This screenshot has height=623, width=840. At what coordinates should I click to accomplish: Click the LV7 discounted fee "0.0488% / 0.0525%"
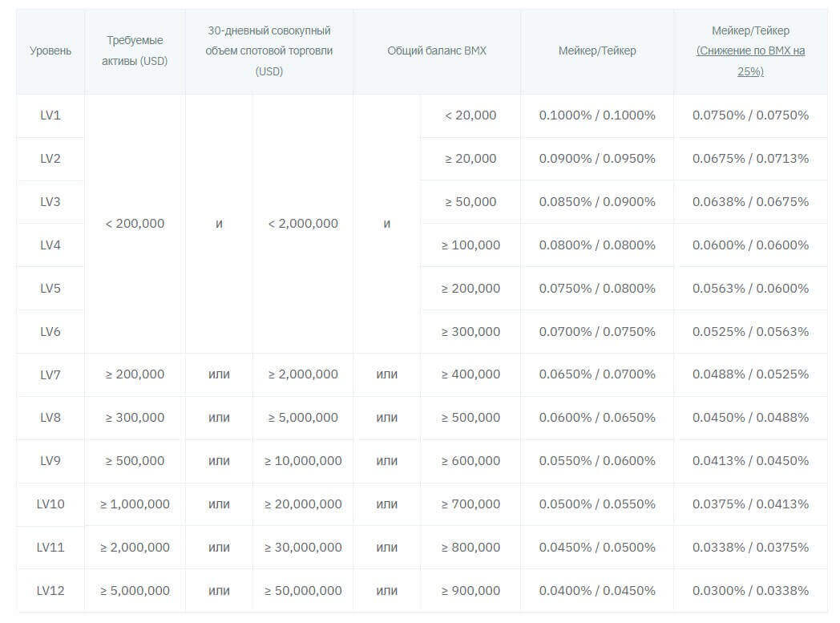click(750, 374)
